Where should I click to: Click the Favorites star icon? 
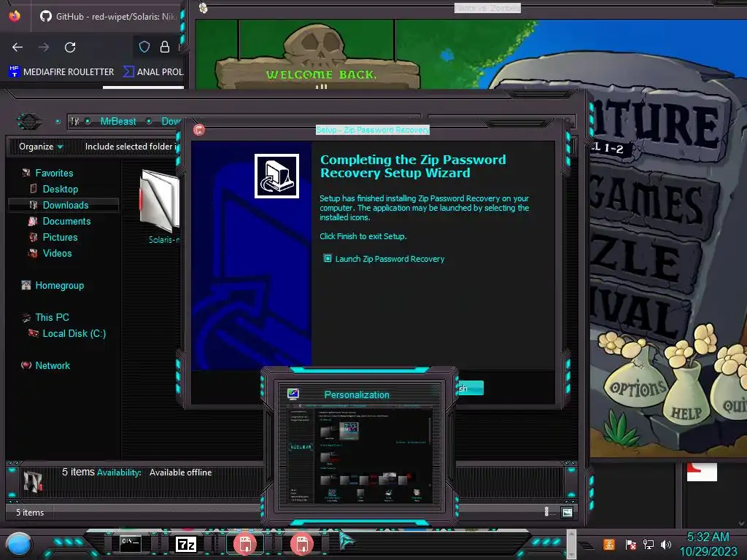pyautogui.click(x=26, y=173)
